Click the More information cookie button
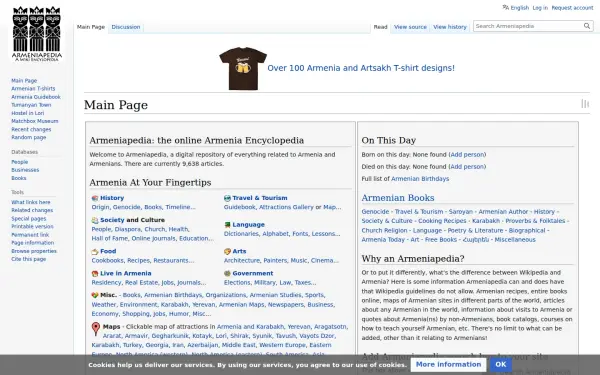The width and height of the screenshot is (600, 375). tap(448, 365)
